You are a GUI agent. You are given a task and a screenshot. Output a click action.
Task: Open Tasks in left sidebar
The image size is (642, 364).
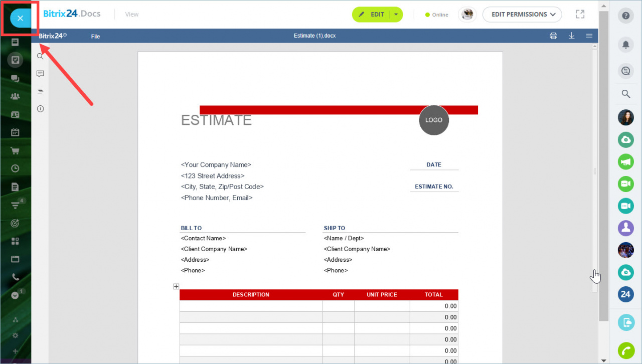click(15, 60)
